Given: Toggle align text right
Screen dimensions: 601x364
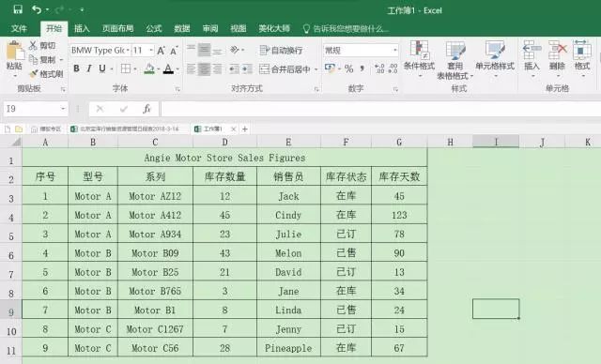Looking at the screenshot, I should 217,68.
